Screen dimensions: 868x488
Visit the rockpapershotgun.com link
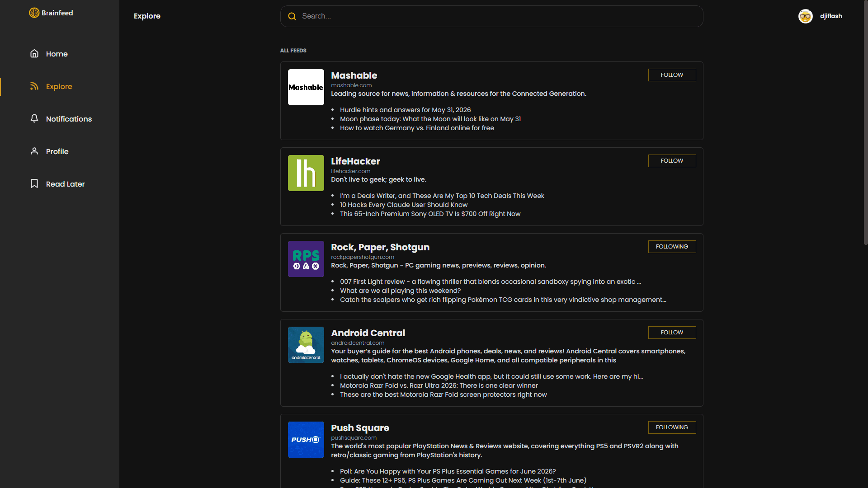point(363,257)
